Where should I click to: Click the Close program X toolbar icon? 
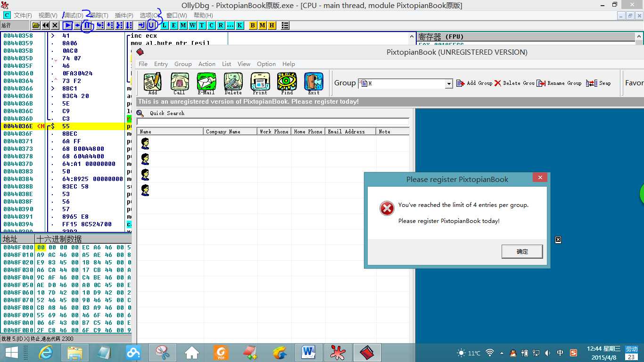pos(55,25)
